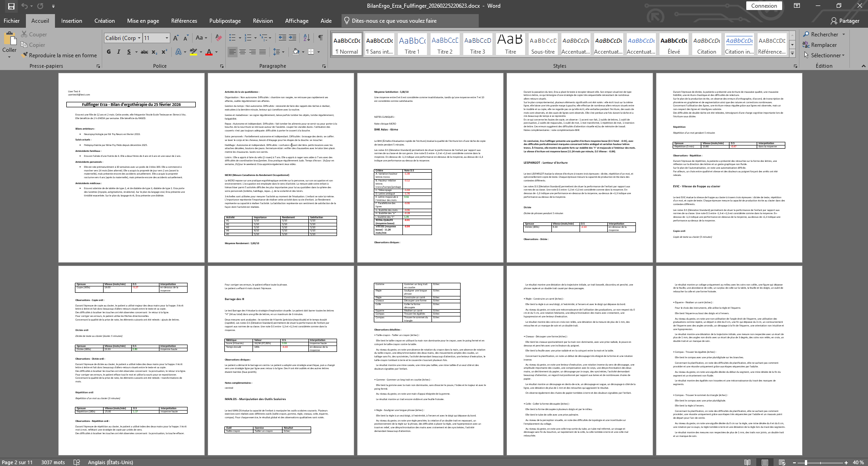Click the zoom out minus button
This screenshot has width=868, height=466.
point(795,462)
